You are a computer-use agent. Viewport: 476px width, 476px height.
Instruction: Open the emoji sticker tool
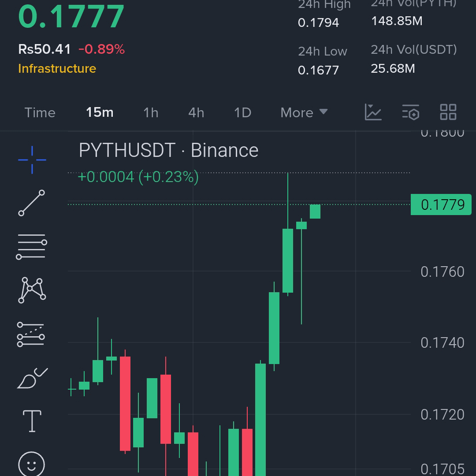(x=32, y=464)
